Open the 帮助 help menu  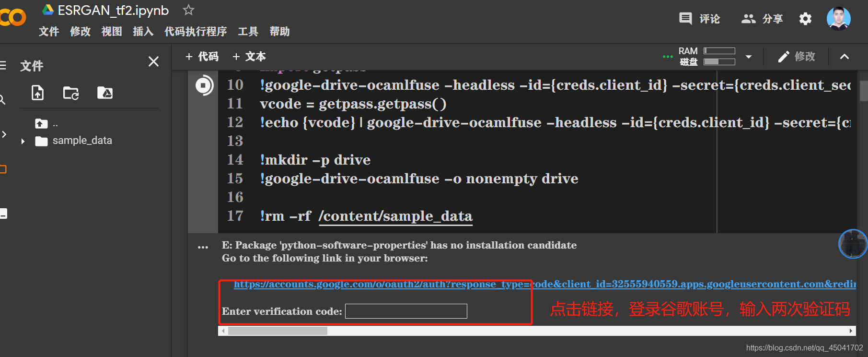click(279, 32)
